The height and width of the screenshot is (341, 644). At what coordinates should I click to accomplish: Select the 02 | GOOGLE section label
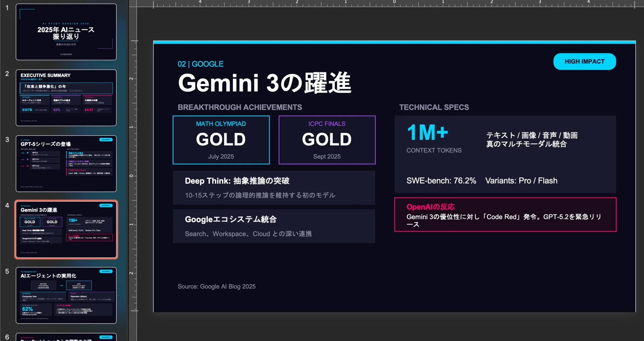click(x=200, y=64)
